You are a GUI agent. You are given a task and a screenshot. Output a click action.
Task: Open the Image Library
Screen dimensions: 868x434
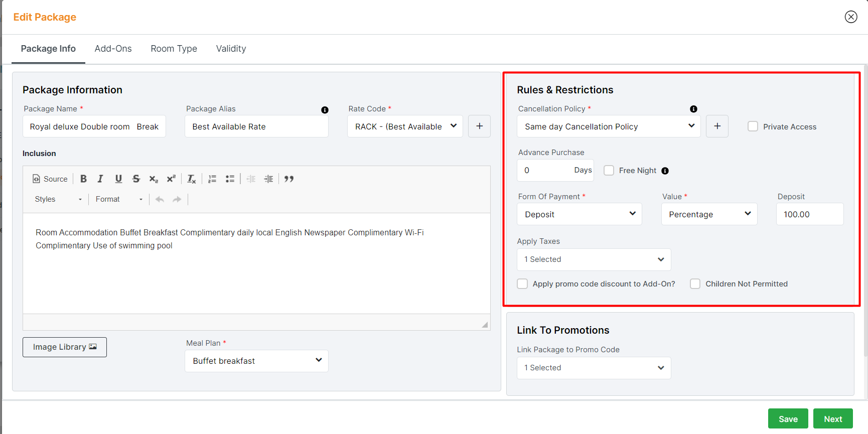pyautogui.click(x=65, y=347)
